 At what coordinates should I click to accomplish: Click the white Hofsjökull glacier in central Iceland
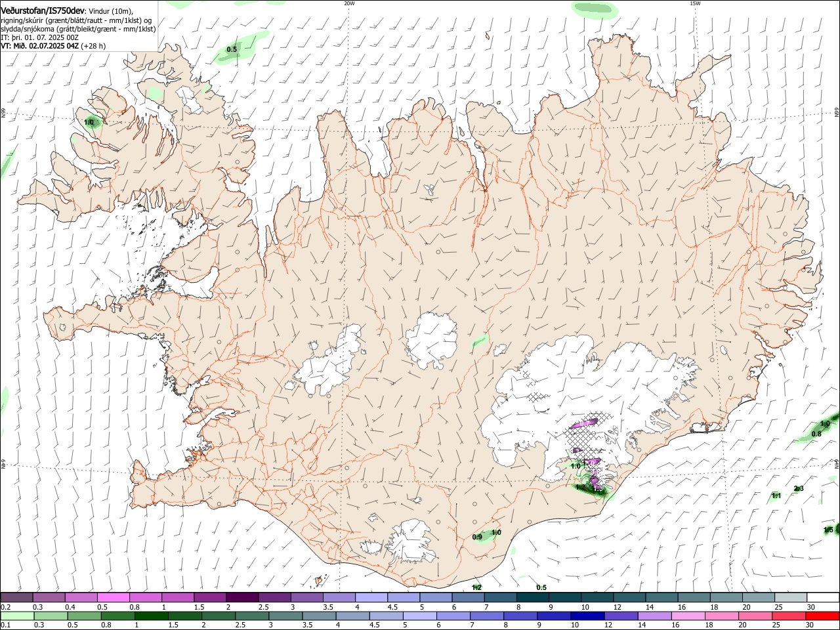tap(432, 340)
